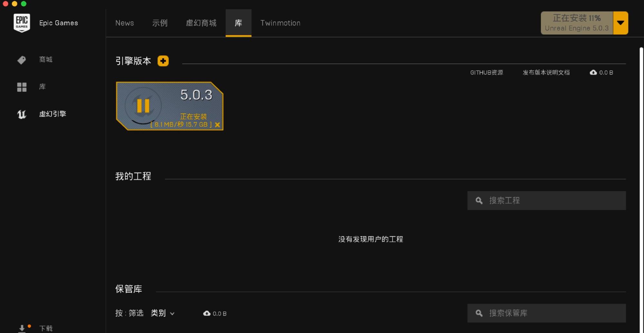Click the 正在安装 11% install status button
This screenshot has height=333, width=644.
click(x=577, y=23)
